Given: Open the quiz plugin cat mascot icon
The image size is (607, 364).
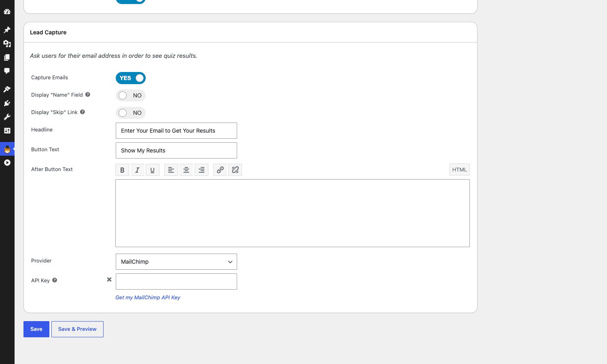Looking at the screenshot, I should [7, 149].
